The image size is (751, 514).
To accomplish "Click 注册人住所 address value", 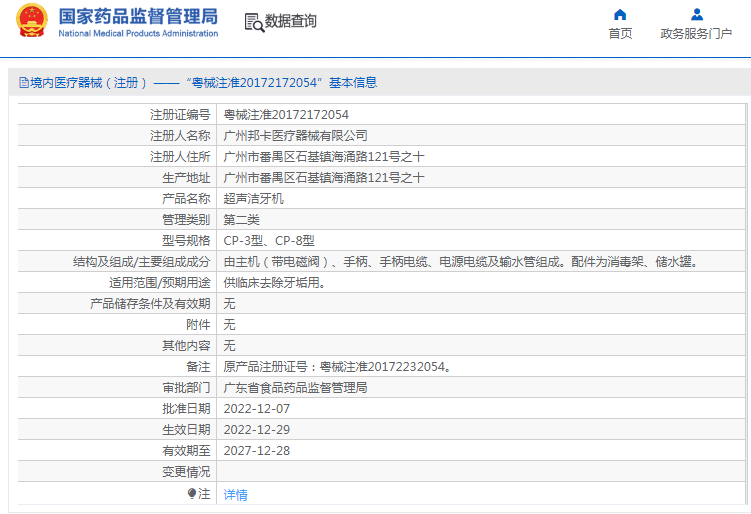I will coord(324,157).
